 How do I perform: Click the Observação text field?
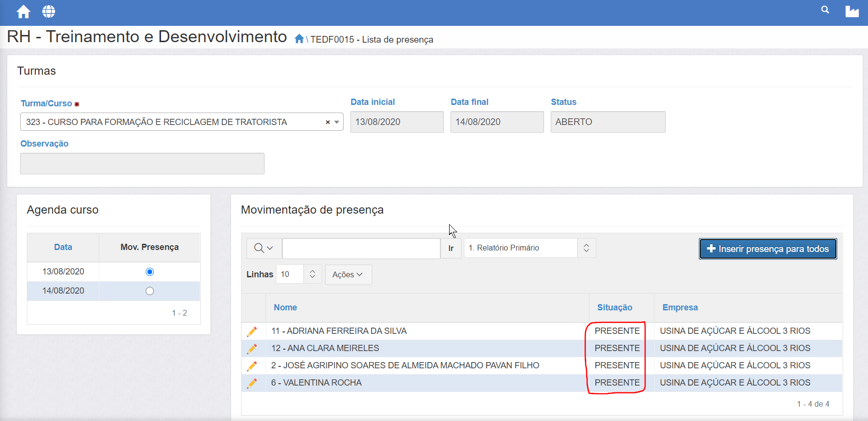click(142, 163)
